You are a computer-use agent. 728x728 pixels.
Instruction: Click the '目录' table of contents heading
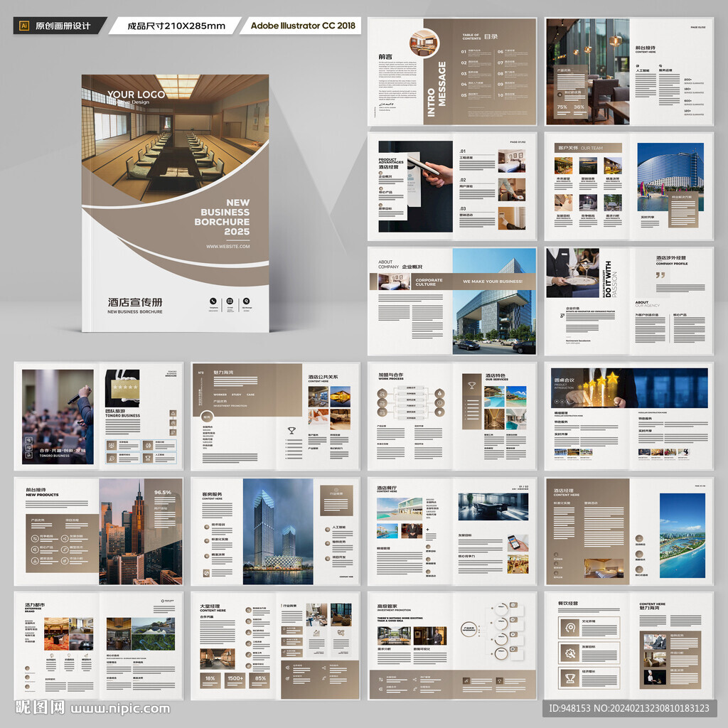click(x=491, y=36)
